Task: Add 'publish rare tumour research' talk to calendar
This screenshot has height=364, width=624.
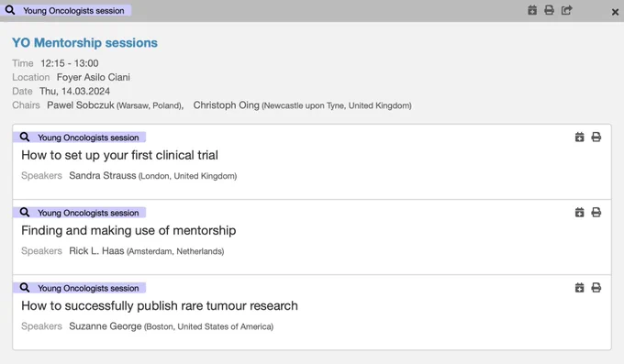Action: 579,288
